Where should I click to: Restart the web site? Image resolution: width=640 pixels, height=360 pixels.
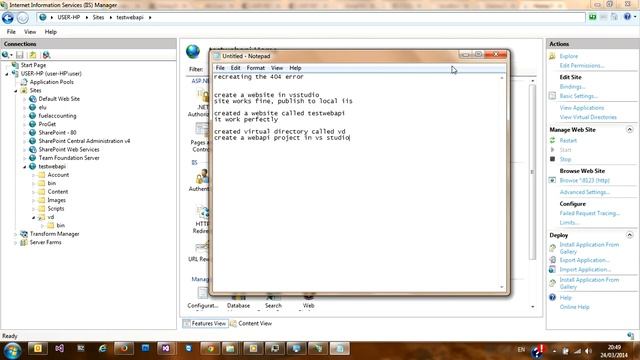pyautogui.click(x=568, y=140)
